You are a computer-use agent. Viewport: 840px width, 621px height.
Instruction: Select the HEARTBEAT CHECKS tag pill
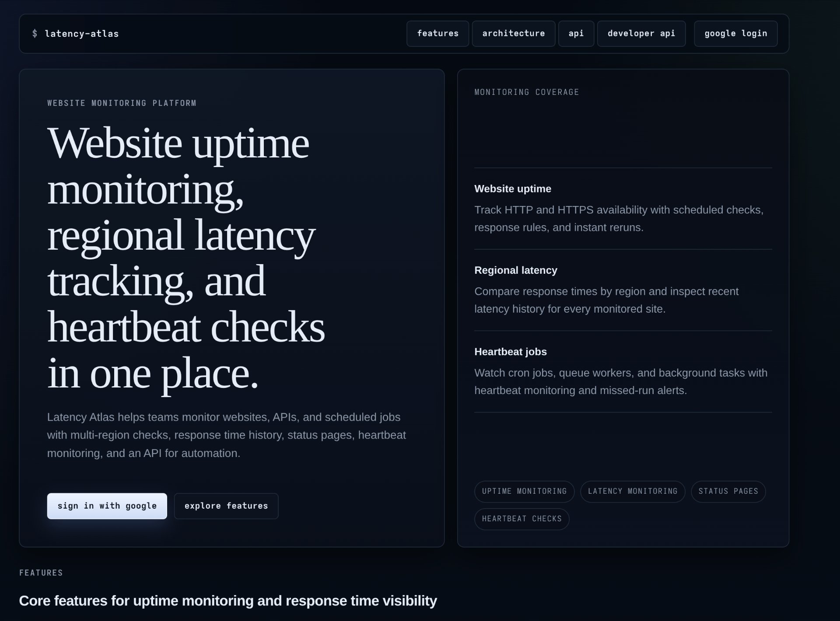click(x=521, y=519)
